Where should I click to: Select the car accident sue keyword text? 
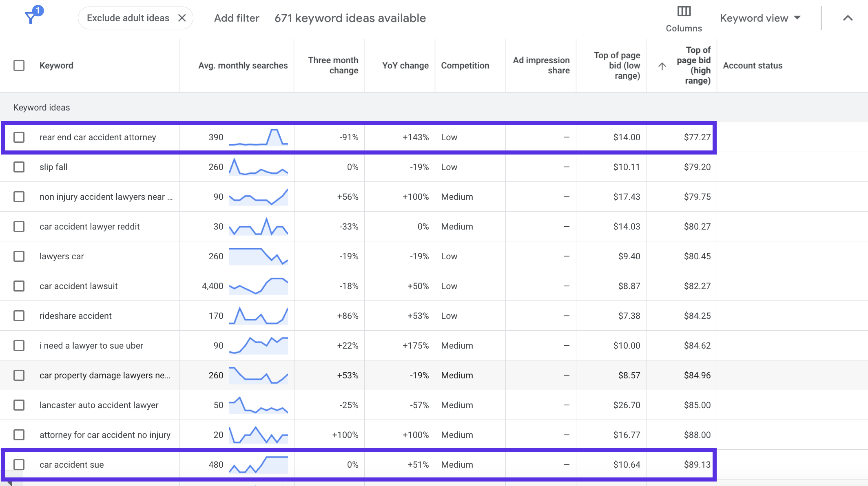[72, 464]
